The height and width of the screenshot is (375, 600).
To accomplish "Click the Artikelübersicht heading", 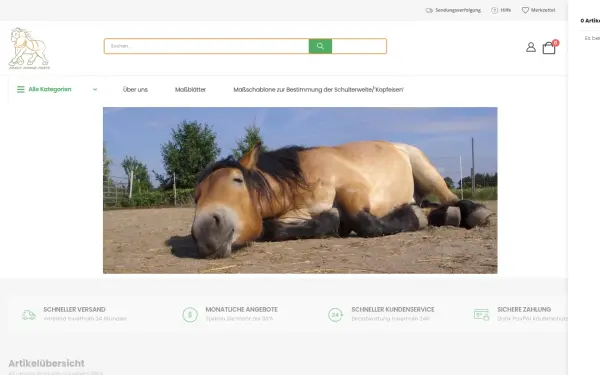I will pos(46,363).
